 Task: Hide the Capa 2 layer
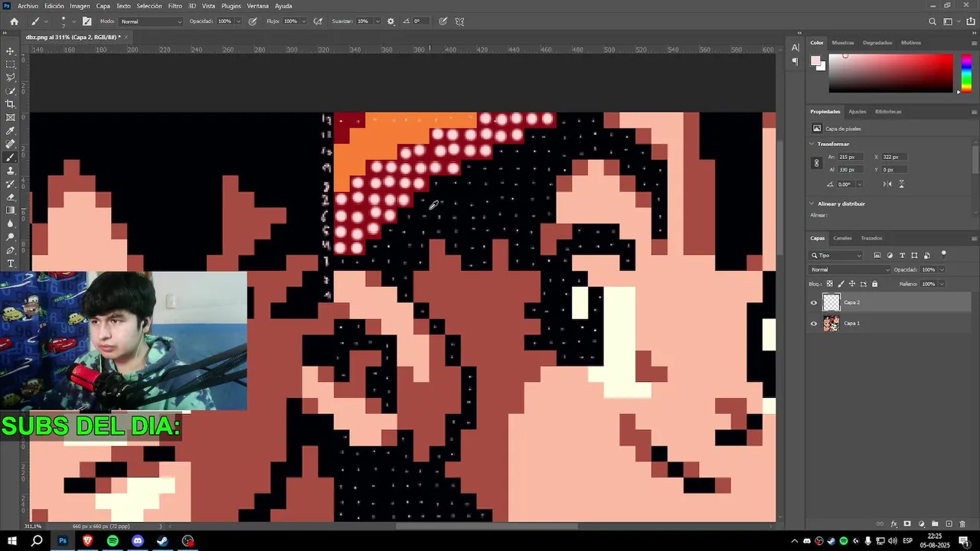(x=814, y=302)
